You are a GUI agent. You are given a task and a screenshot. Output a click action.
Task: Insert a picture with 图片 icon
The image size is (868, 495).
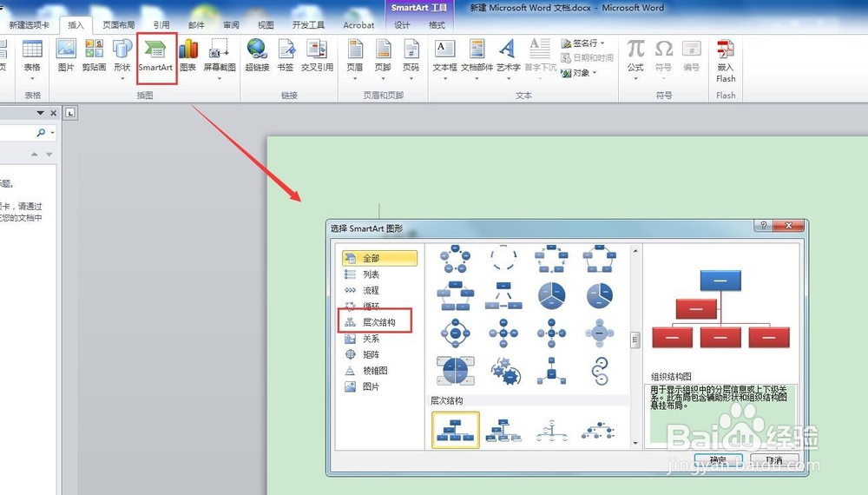click(66, 56)
